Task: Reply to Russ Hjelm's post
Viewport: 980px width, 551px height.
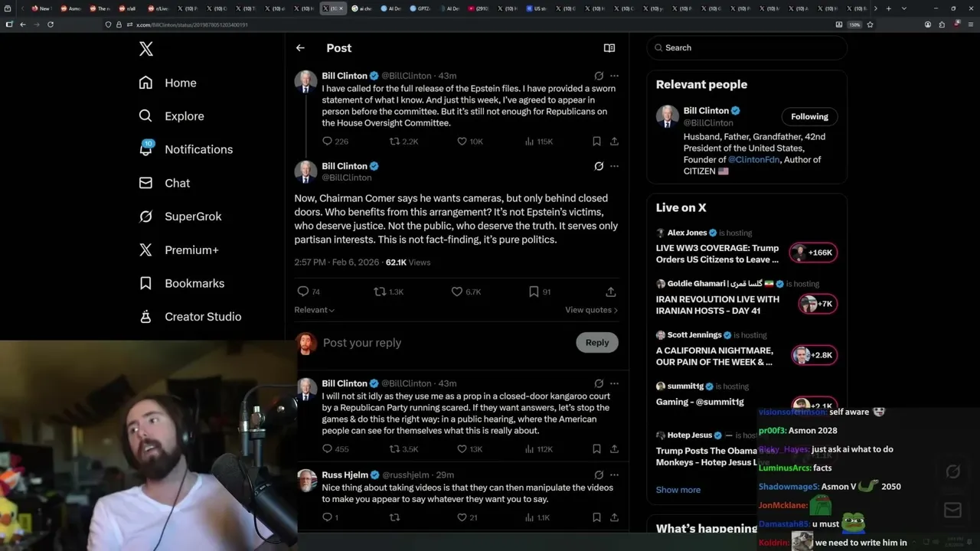Action: click(x=330, y=517)
